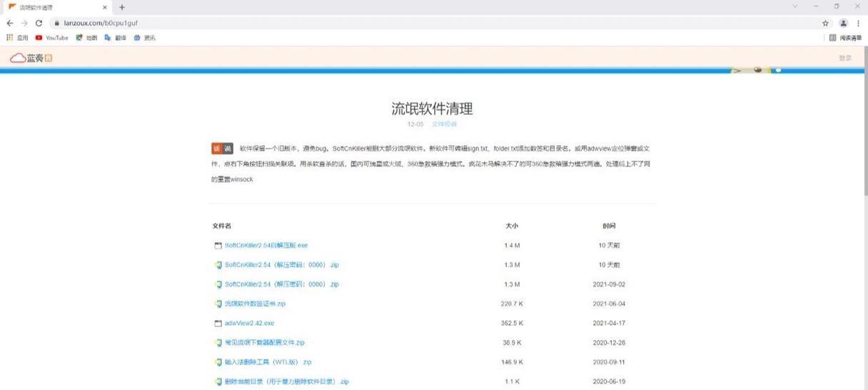868x390 pixels.
Task: Click the 文件名 column header
Action: tap(222, 226)
